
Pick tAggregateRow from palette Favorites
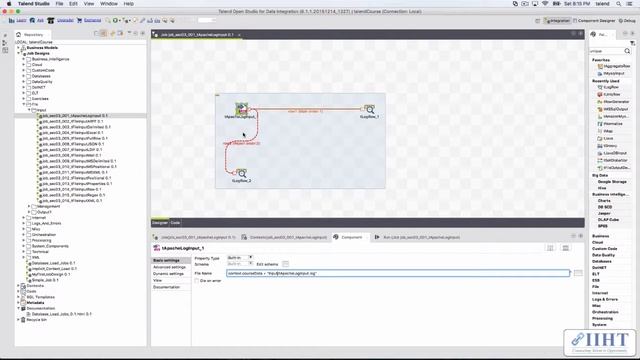click(x=614, y=66)
